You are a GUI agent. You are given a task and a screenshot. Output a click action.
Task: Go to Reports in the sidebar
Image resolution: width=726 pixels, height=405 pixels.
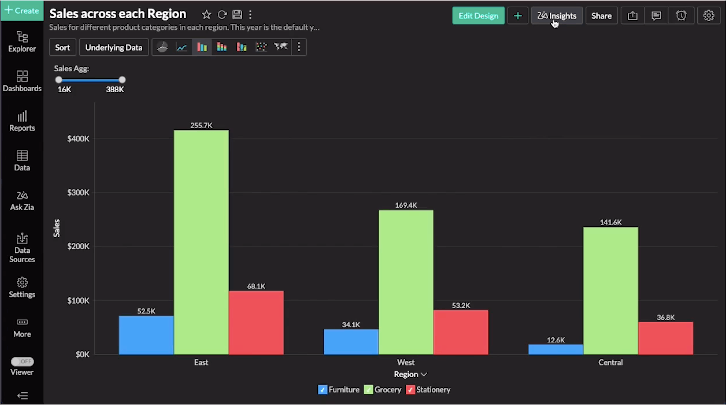pos(22,121)
